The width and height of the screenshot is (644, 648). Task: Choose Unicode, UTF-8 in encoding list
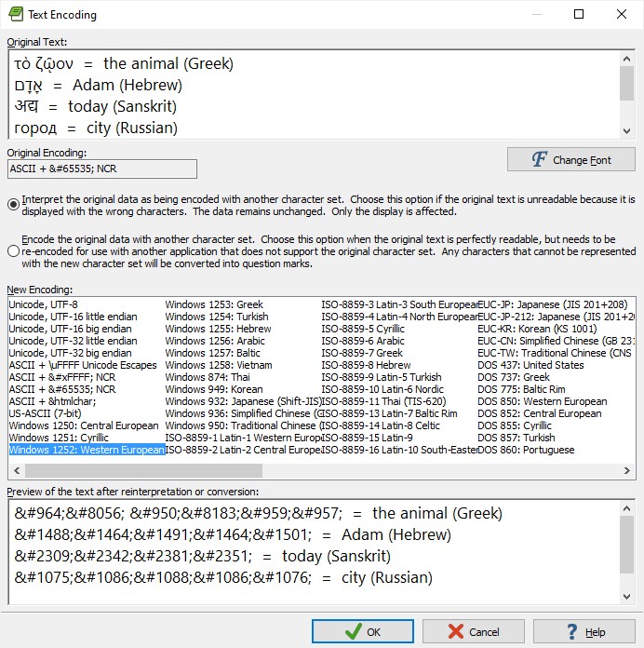click(43, 304)
